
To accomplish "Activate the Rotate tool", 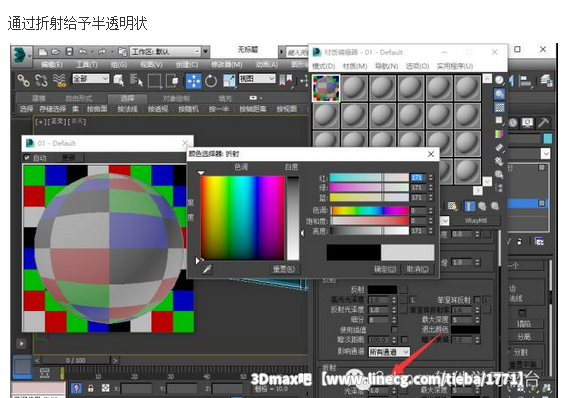I will point(211,81).
